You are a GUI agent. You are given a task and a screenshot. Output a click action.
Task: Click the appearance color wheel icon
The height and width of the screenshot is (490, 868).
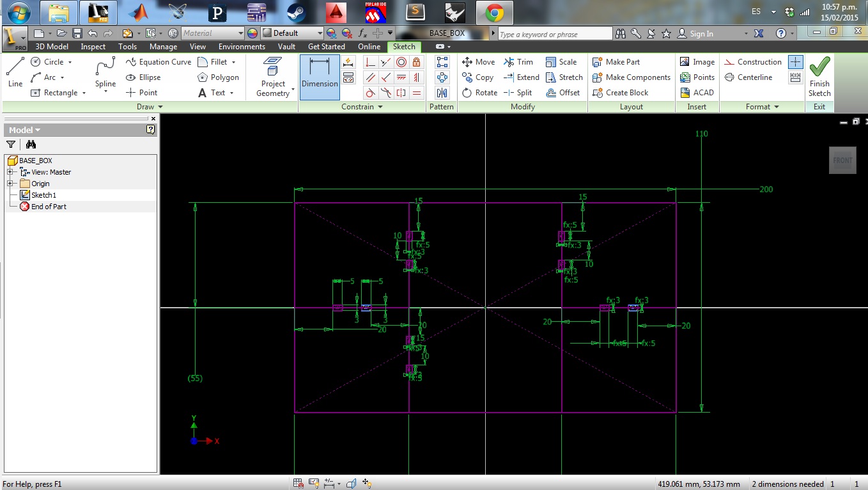point(252,33)
